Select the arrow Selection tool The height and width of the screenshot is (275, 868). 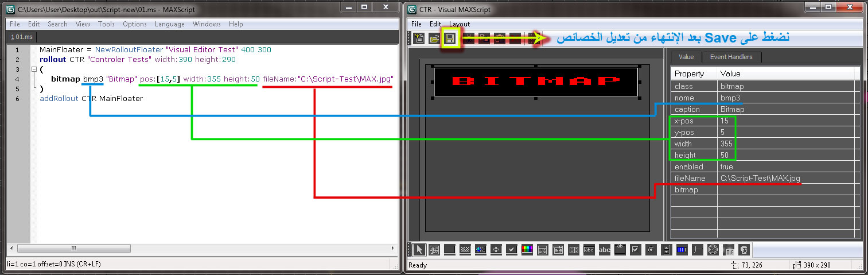coord(419,250)
